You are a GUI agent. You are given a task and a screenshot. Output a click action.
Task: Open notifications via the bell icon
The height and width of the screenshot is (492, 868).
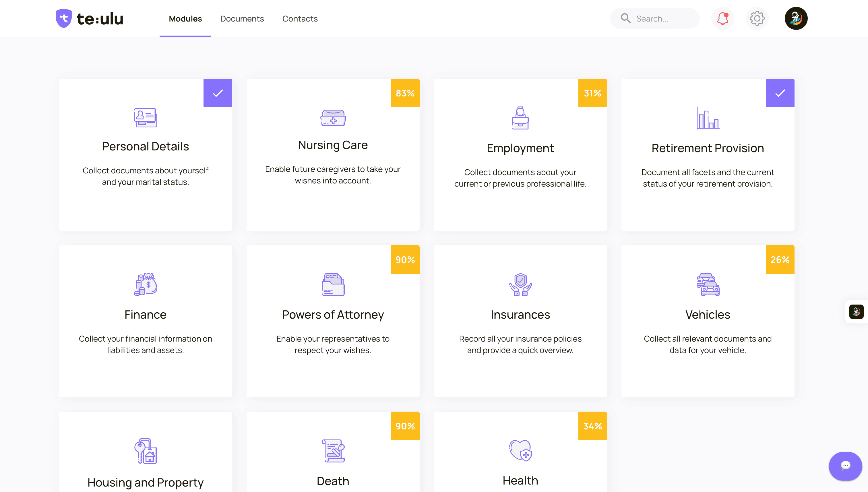[x=723, y=18]
